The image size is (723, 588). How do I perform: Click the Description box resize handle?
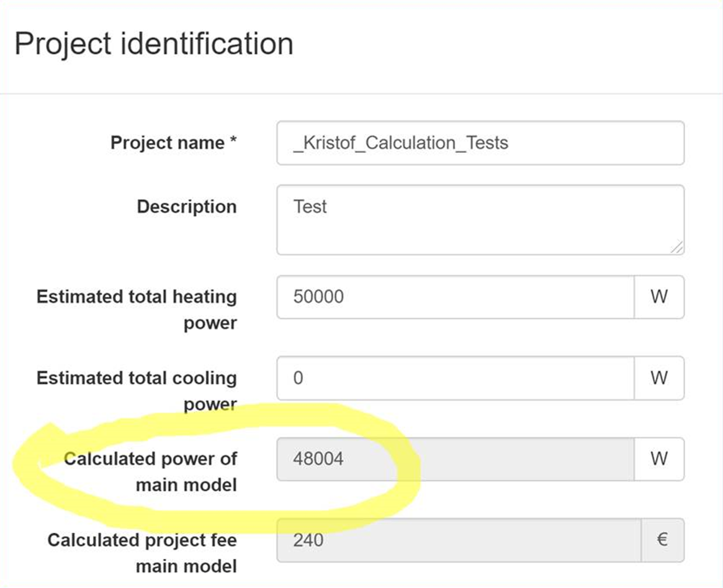(x=677, y=247)
